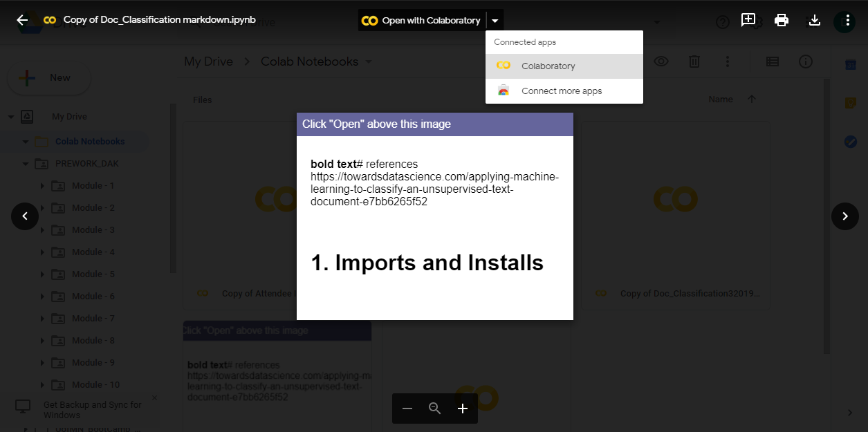
Task: Show the next file preview
Action: tap(845, 216)
